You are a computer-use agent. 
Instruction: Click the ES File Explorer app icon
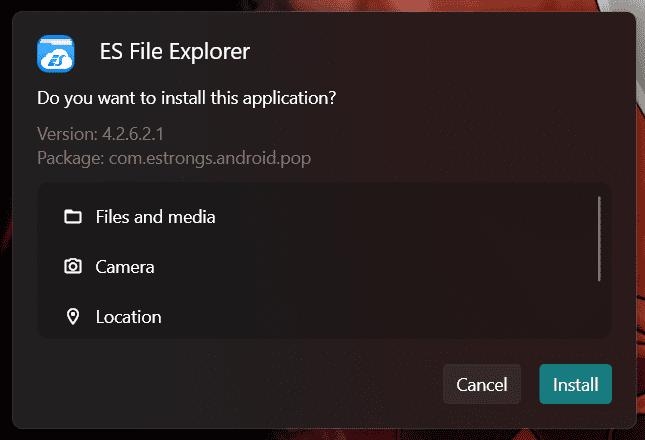click(57, 53)
